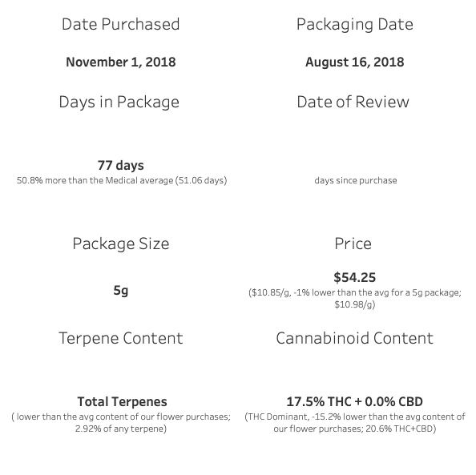Screen dimensions: 476x475
Task: Click the Terpene Content heading
Action: [x=120, y=338]
